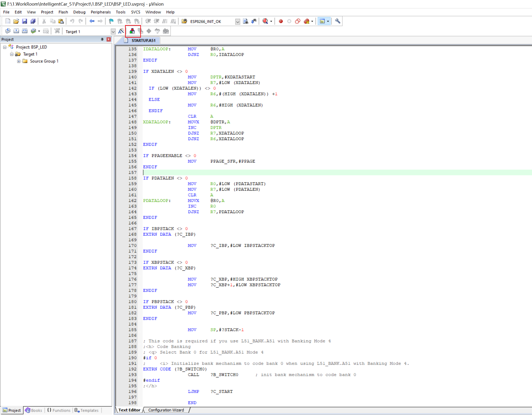Open Pack Installer icon
The image size is (532, 415).
166,31
